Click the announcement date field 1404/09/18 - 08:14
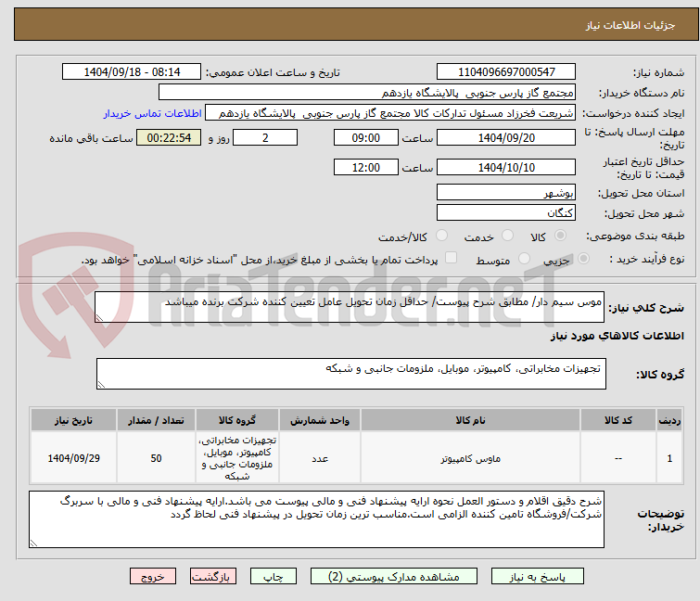Screen dimensions: 700x601 [132, 72]
